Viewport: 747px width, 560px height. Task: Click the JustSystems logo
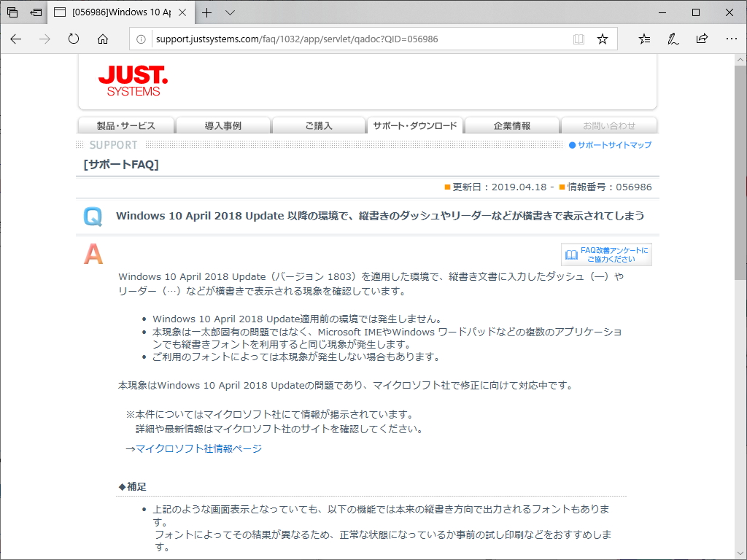coord(133,81)
